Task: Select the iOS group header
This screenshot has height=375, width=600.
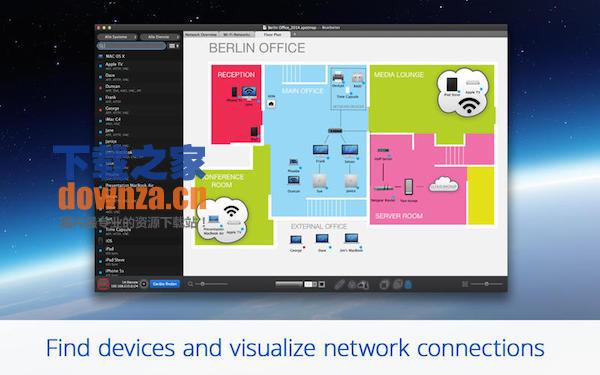Action: tap(139, 241)
